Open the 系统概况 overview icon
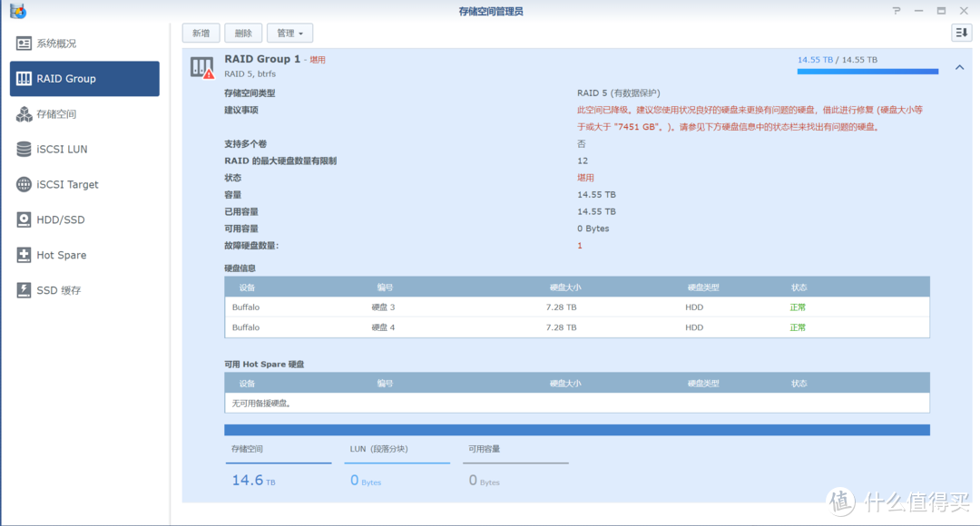980x526 pixels. click(x=24, y=44)
